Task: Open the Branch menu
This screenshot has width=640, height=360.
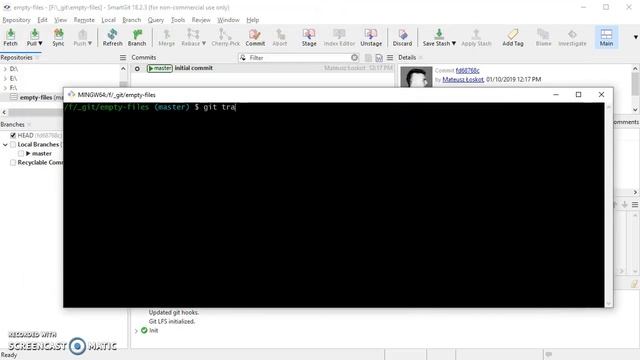Action: click(131, 20)
